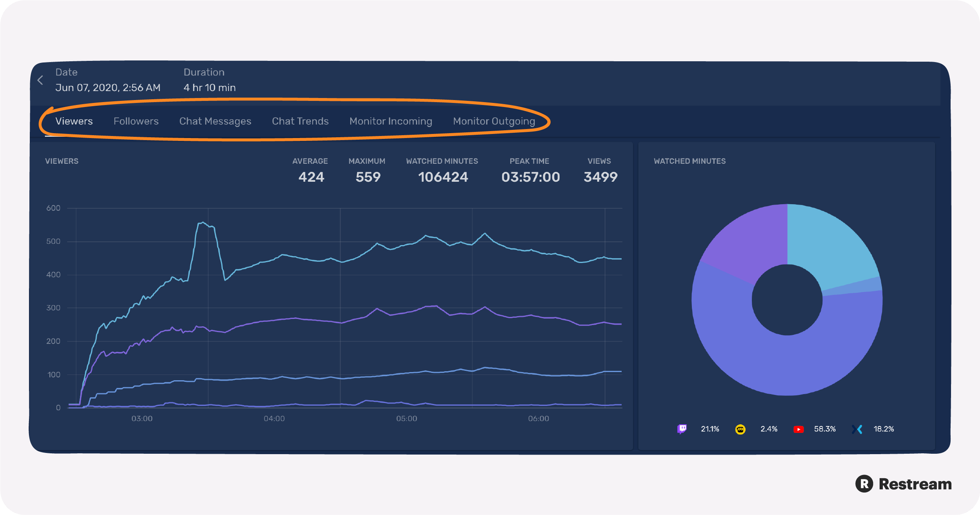Open the Chat Trends tab

click(300, 121)
